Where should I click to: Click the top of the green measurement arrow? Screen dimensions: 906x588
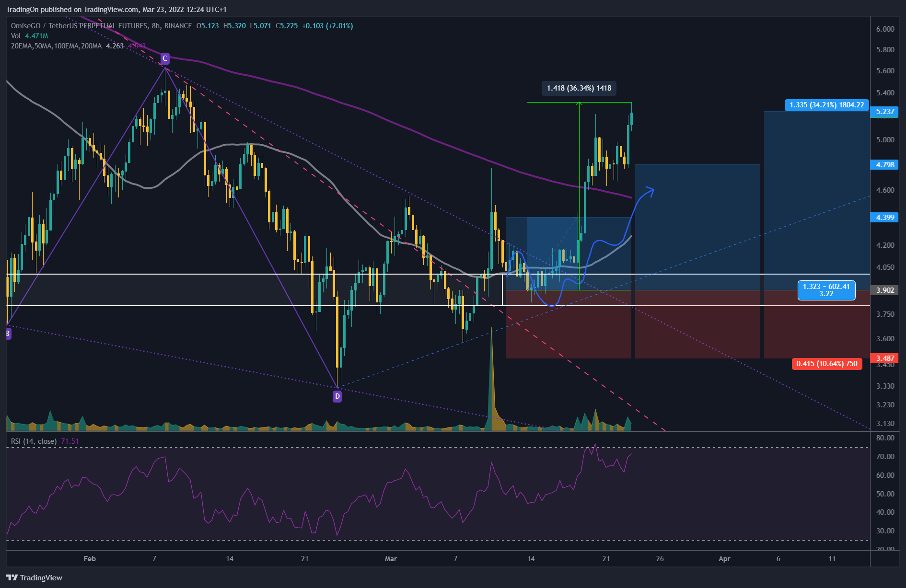coord(579,104)
